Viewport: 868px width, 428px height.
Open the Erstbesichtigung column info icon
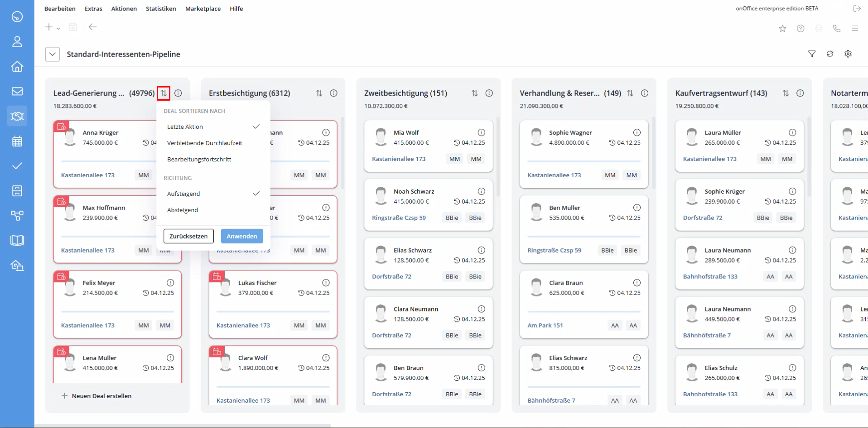[333, 93]
